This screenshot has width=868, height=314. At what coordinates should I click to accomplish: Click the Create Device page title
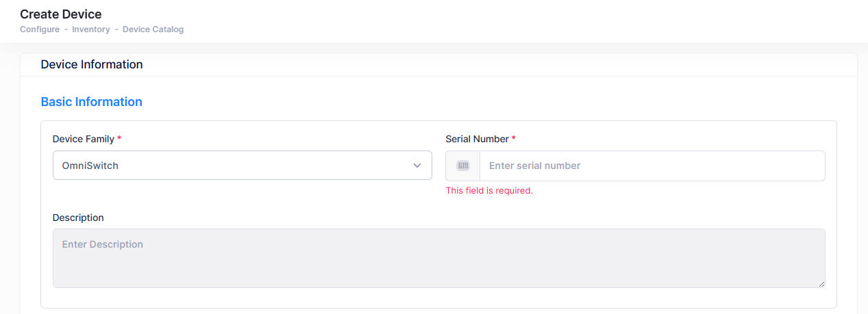tap(61, 14)
